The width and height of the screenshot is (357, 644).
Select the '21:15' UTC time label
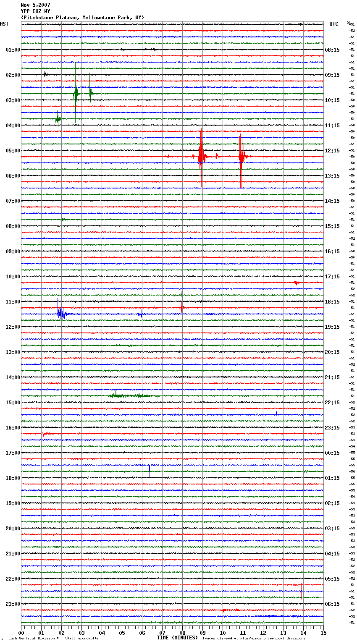click(332, 377)
